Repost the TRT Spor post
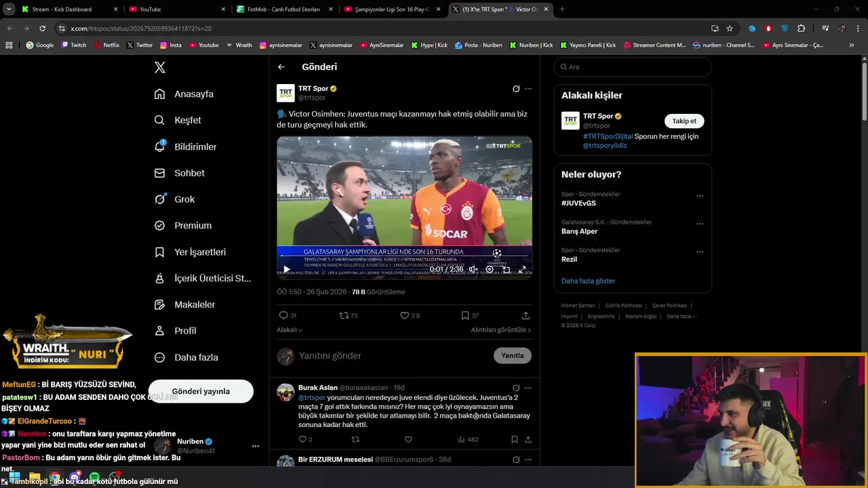The image size is (868, 488). 348,316
